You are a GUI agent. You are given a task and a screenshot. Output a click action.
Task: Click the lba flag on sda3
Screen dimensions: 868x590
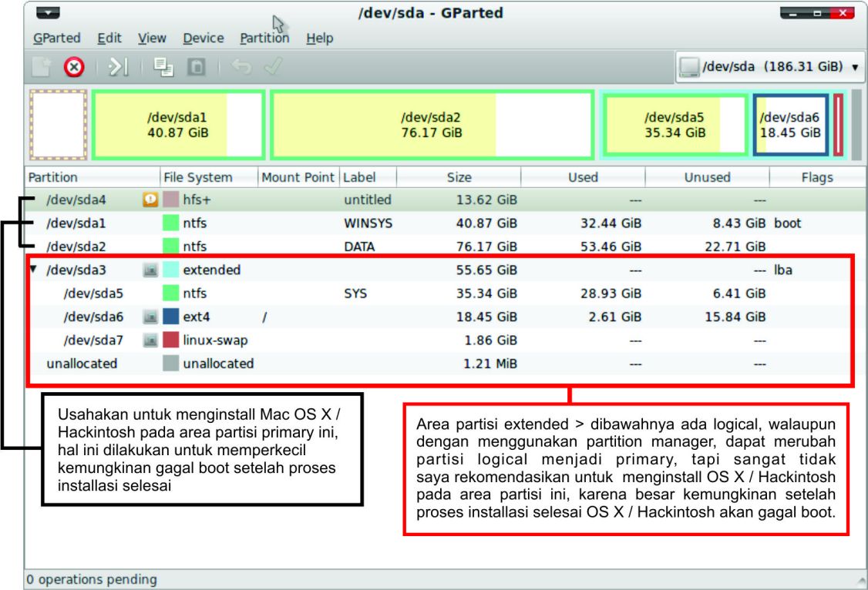click(x=783, y=270)
